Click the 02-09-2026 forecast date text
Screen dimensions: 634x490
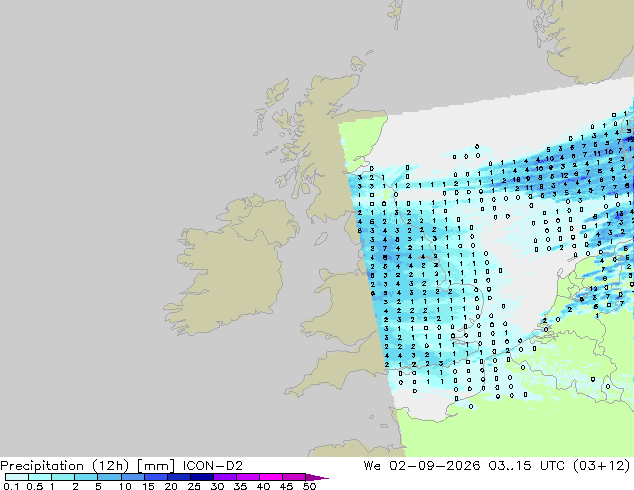[x=435, y=466]
